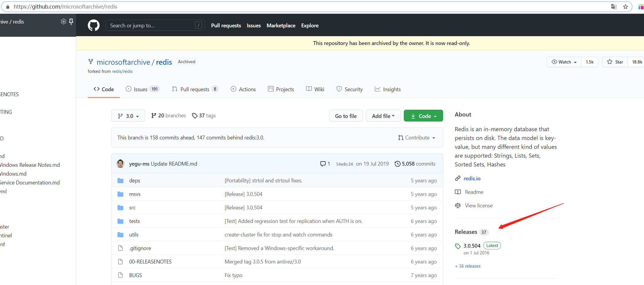The width and height of the screenshot is (644, 285).
Task: Click the BUGS file icon
Action: 120,275
